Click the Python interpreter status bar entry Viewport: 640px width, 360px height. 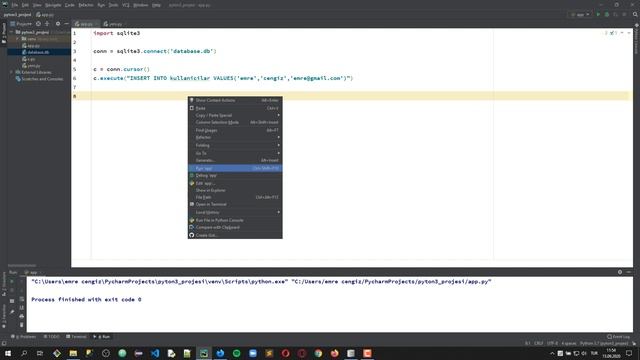604,344
